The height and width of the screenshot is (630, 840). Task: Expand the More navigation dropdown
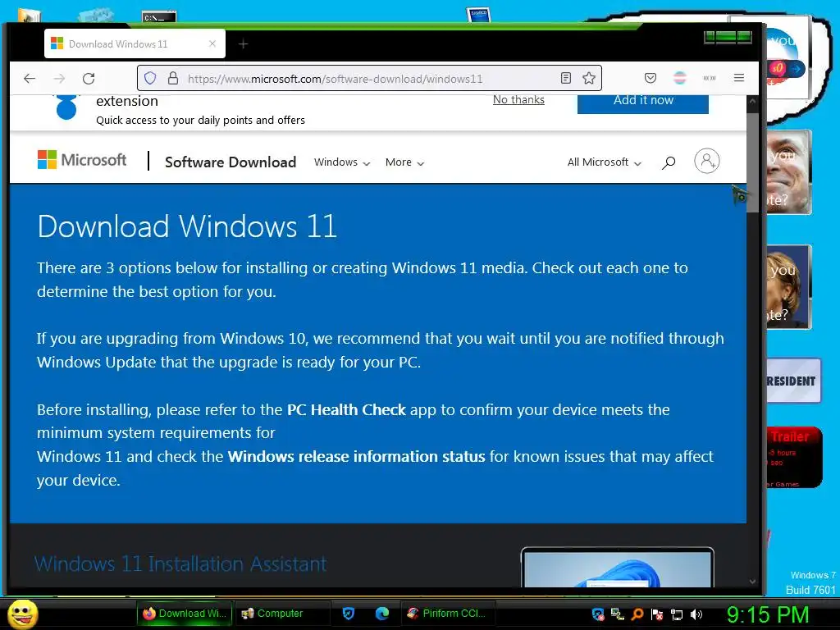(x=404, y=162)
